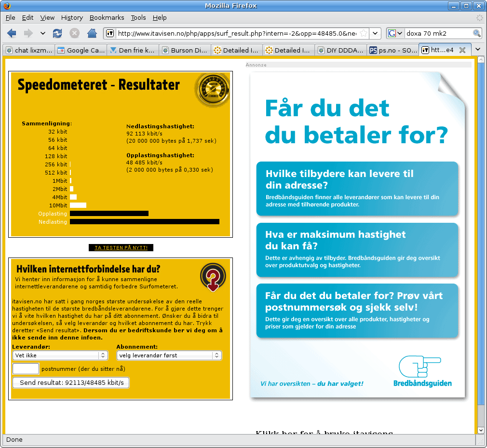Click the 92 113 kbit/s download value
The image size is (487, 448).
[144, 134]
